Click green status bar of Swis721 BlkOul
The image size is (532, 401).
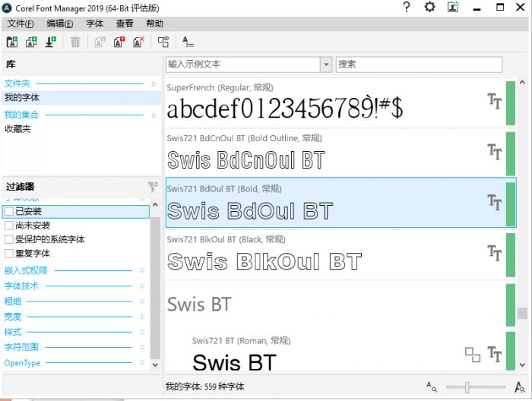tap(510, 255)
